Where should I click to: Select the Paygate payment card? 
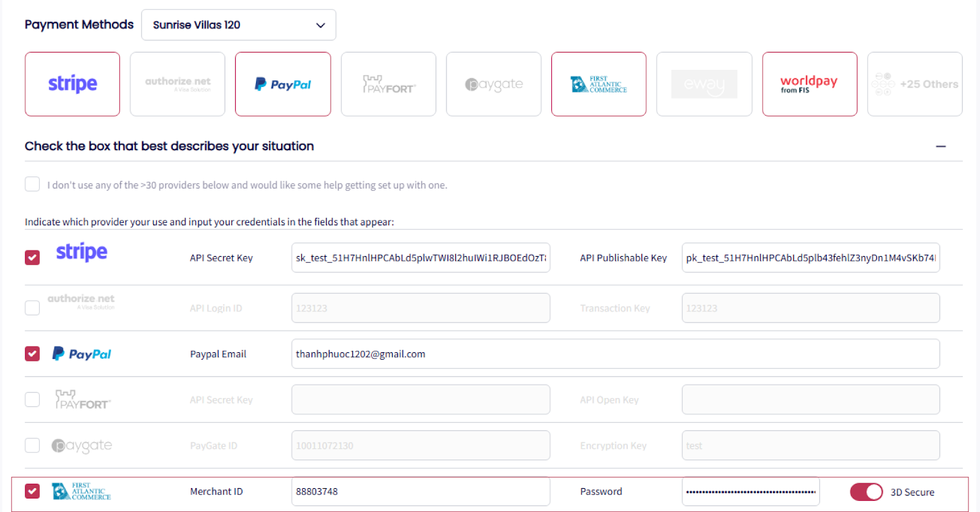click(494, 84)
